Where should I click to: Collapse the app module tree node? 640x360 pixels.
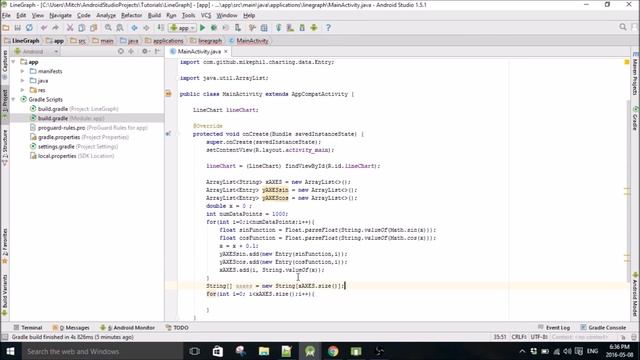tap(13, 62)
